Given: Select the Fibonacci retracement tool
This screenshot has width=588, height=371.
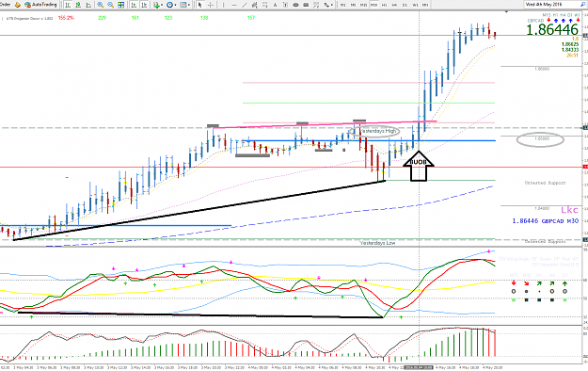Looking at the screenshot, I should (x=264, y=5).
